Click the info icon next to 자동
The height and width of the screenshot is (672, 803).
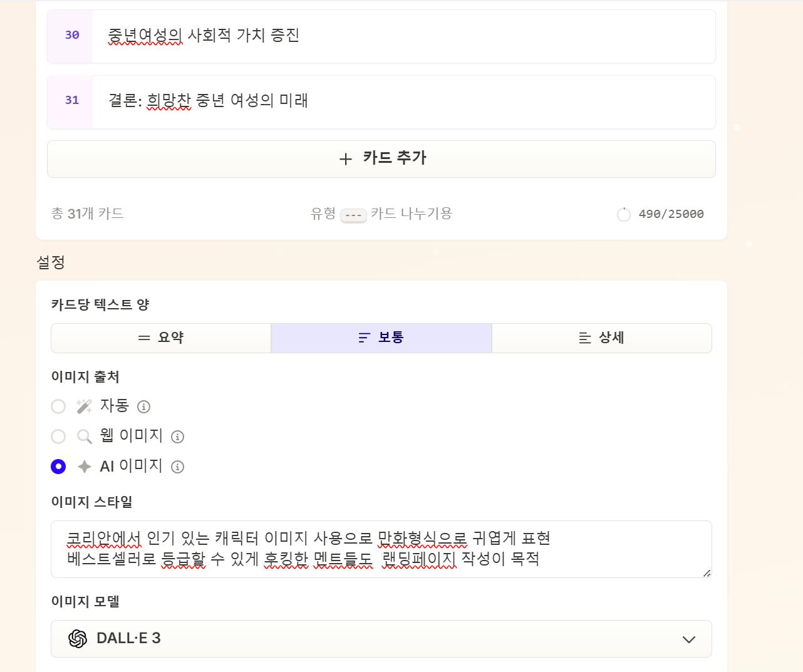tap(143, 407)
